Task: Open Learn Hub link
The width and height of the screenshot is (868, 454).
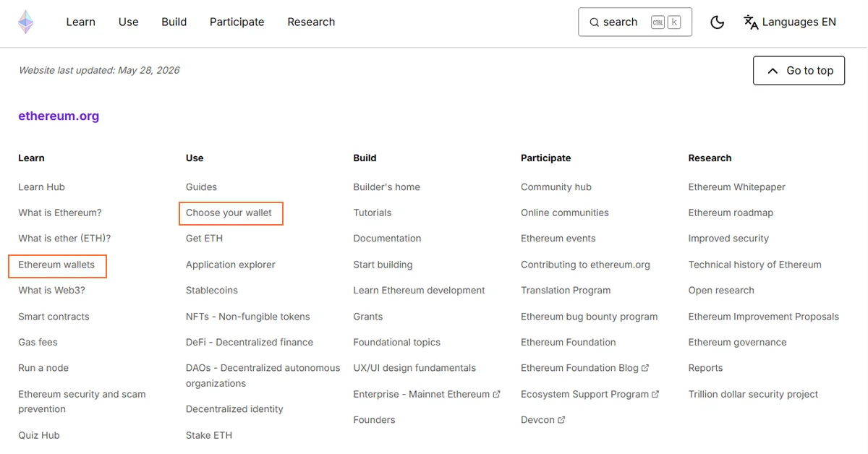Action: pyautogui.click(x=41, y=187)
